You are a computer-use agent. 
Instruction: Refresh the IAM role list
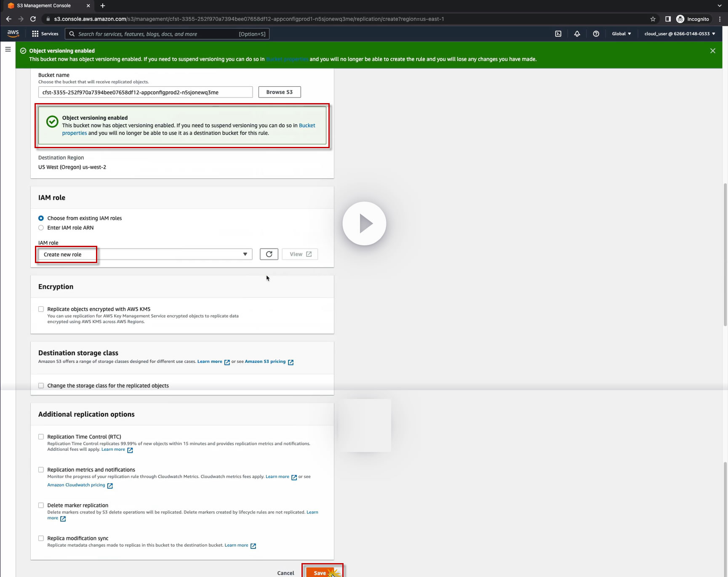pyautogui.click(x=269, y=254)
